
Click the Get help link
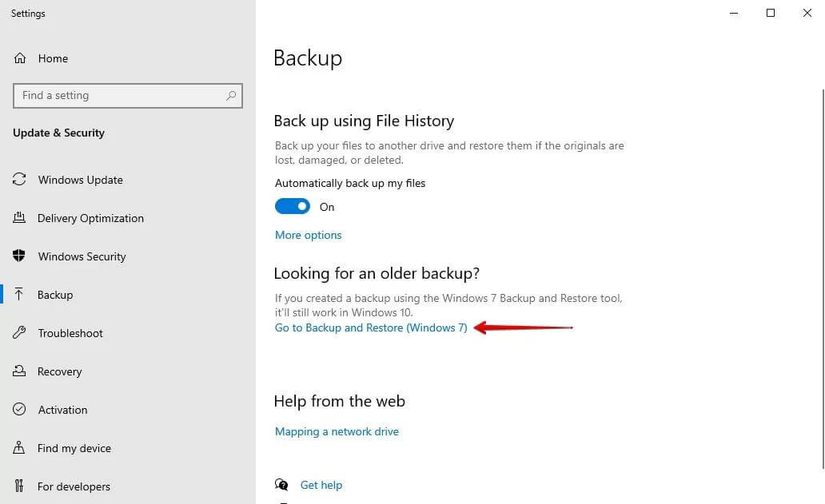click(321, 485)
